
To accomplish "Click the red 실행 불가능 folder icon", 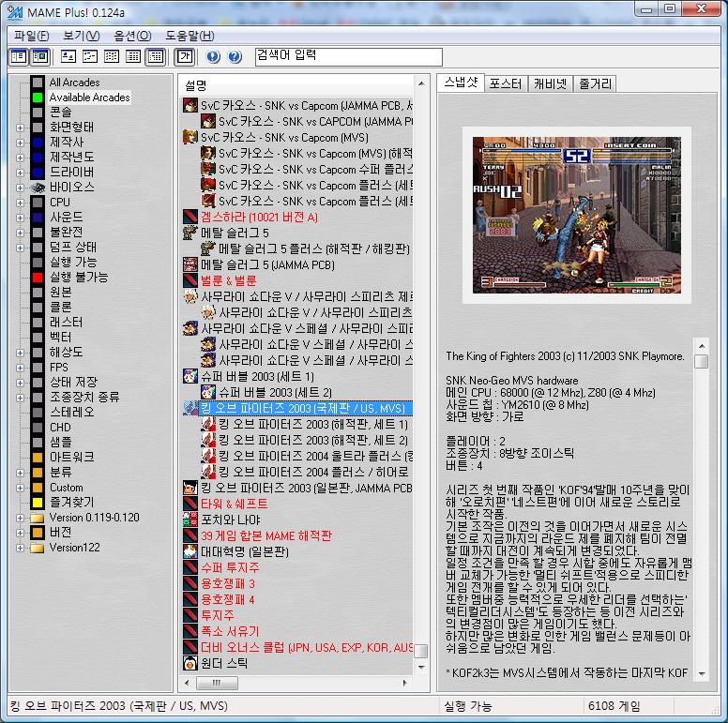I will click(38, 278).
